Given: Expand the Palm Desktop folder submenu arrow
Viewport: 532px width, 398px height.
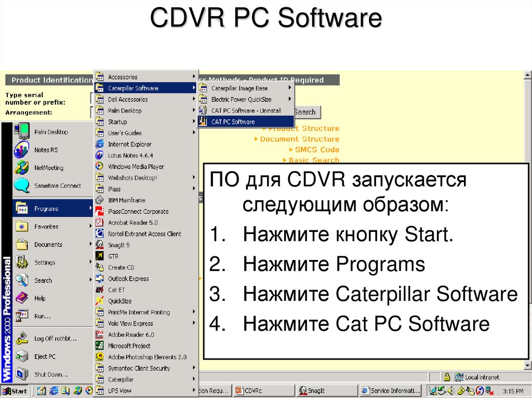Looking at the screenshot, I should [x=194, y=110].
